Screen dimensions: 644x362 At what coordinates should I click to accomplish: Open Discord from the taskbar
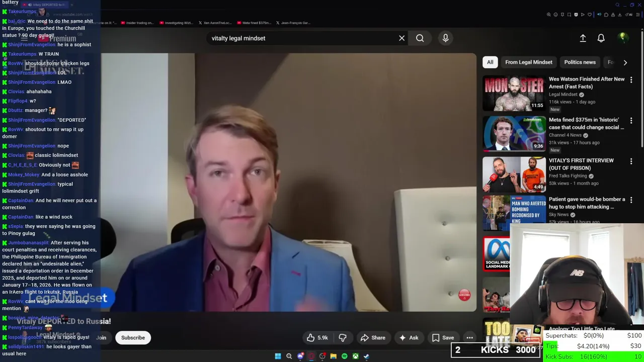coord(300,356)
